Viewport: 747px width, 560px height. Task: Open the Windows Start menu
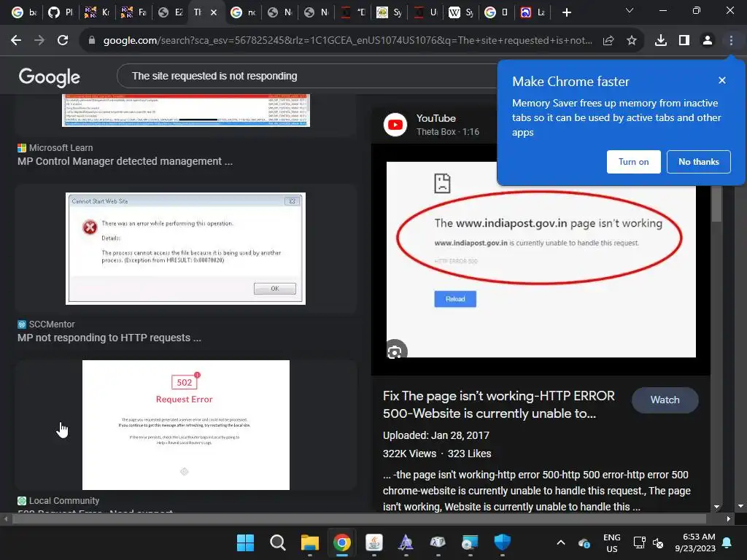[x=245, y=542]
